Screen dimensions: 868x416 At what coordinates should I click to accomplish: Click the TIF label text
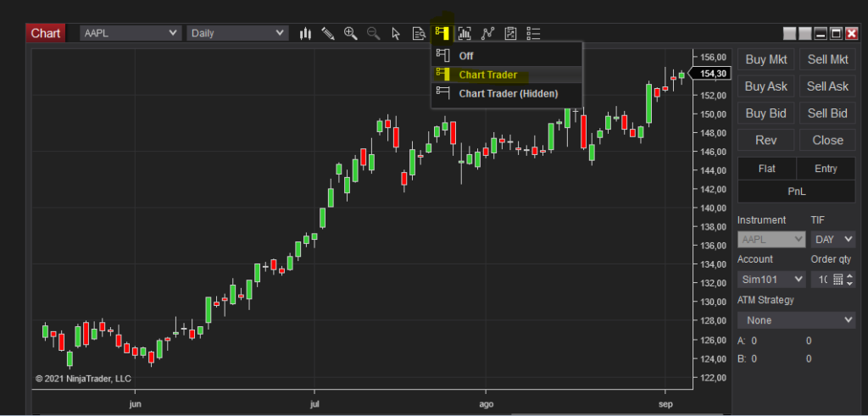[x=818, y=219]
